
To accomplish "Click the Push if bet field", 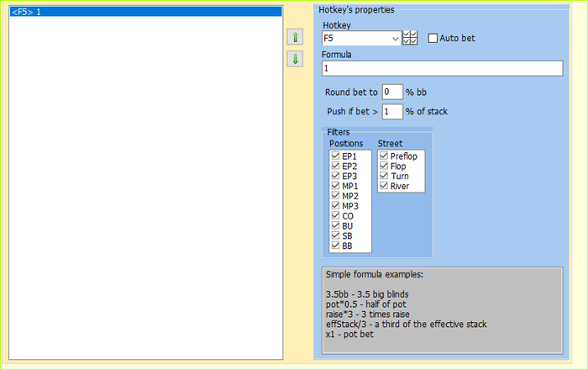I will click(392, 112).
